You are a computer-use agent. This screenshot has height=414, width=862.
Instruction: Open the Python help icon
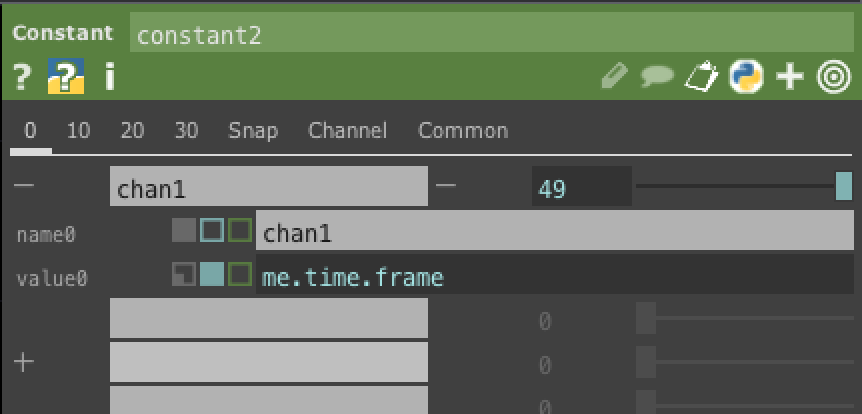65,77
